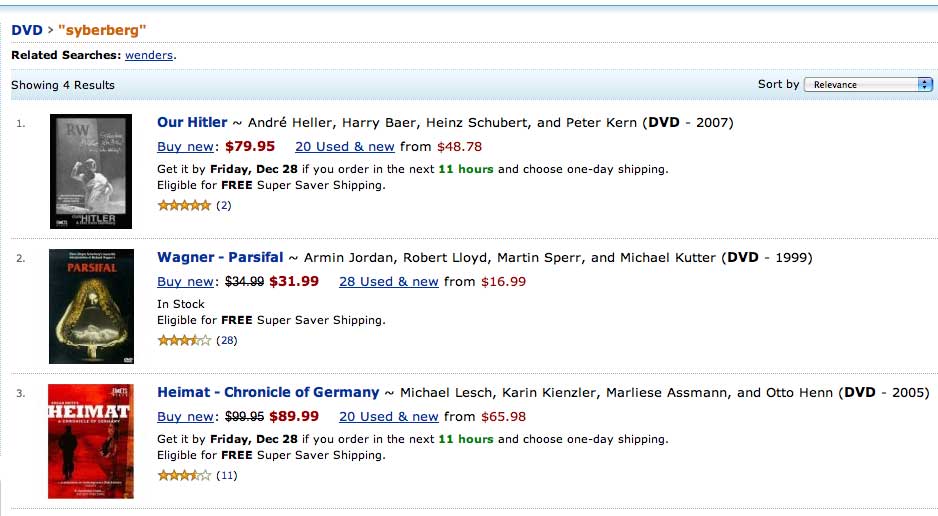Open the Our Hitler title link

[192, 123]
